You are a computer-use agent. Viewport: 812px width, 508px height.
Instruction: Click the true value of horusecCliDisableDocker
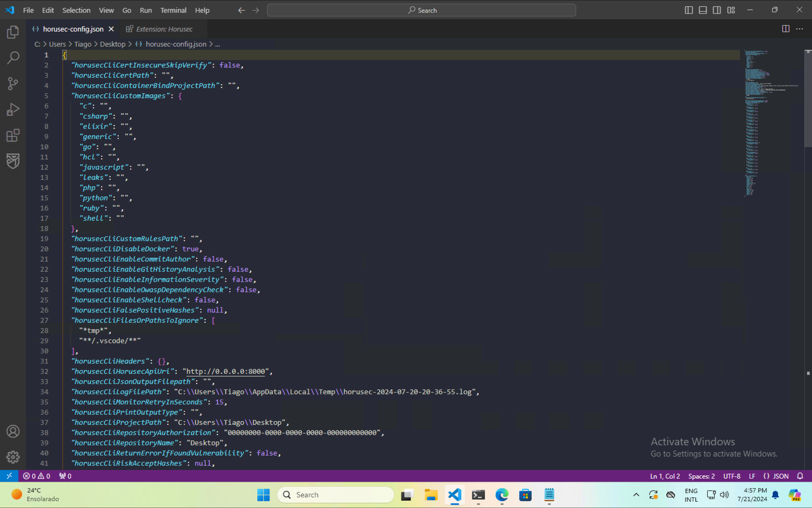(x=190, y=249)
